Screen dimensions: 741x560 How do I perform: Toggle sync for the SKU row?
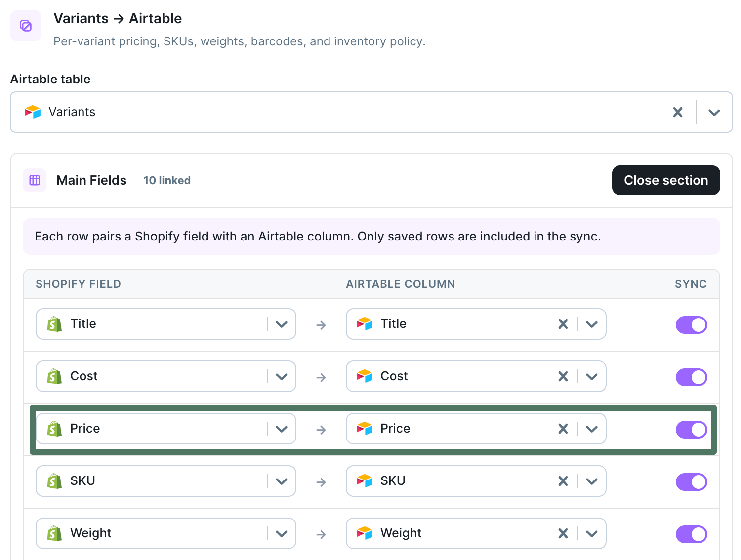(692, 482)
